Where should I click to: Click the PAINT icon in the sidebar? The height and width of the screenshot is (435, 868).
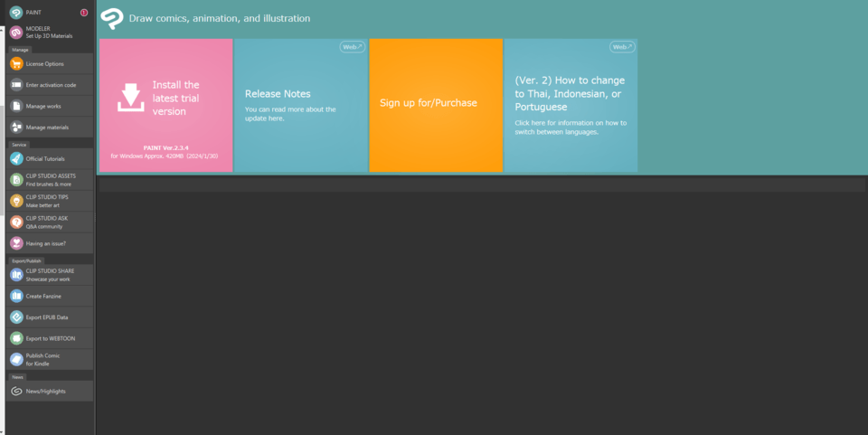pos(16,12)
